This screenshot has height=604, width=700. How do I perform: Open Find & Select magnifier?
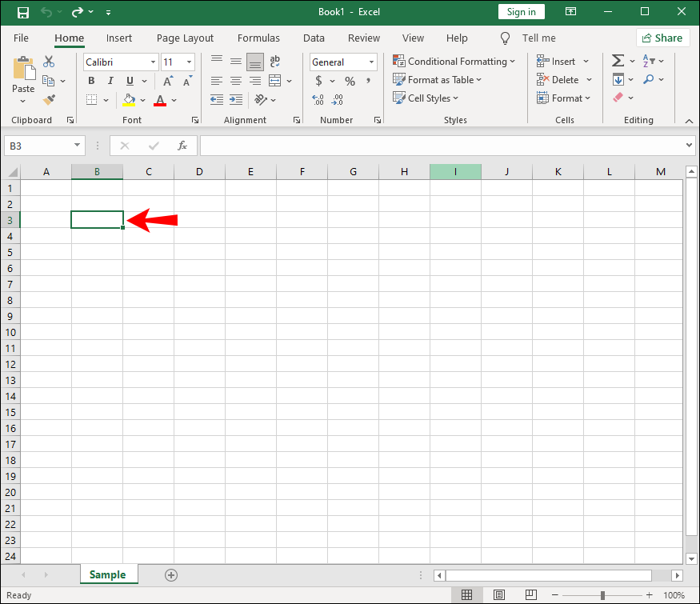click(x=648, y=79)
